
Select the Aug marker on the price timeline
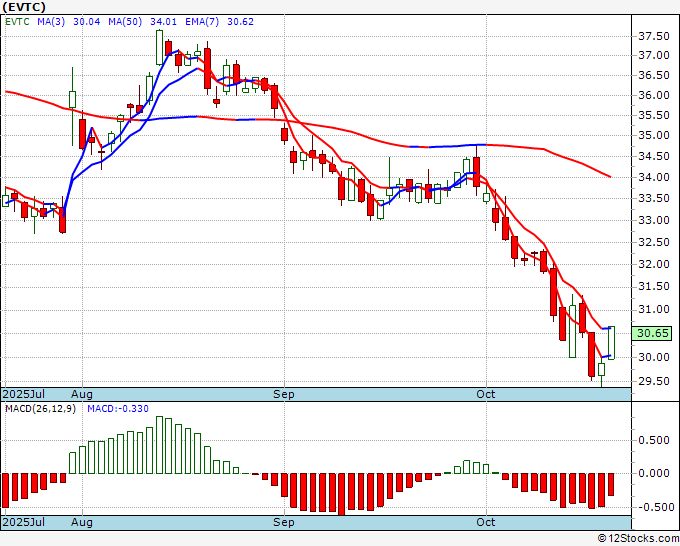pos(82,394)
